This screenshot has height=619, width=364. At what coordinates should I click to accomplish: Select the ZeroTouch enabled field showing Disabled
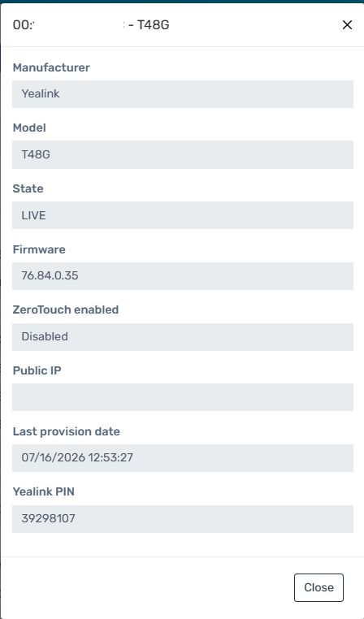pyautogui.click(x=182, y=337)
